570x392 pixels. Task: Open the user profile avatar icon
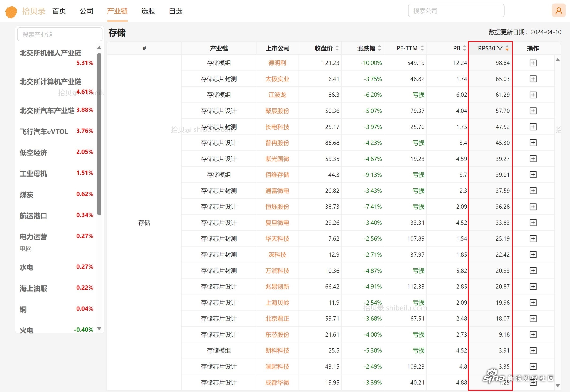coord(559,11)
